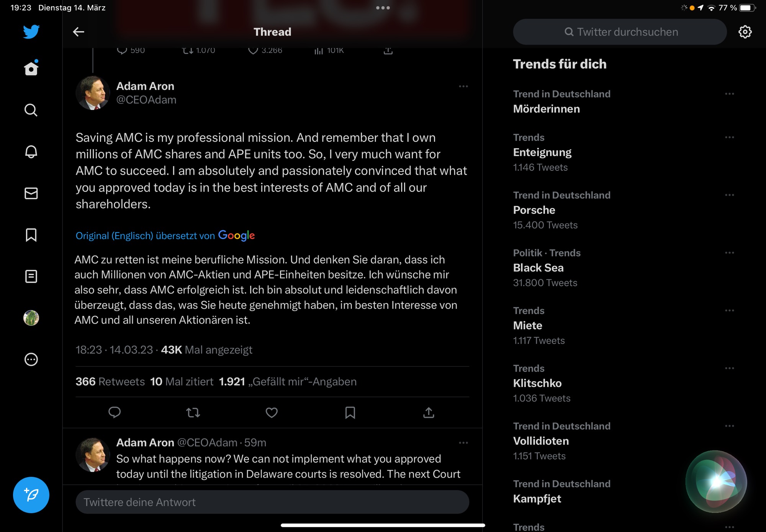
Task: Open Twitter settings gear icon
Action: pos(745,32)
